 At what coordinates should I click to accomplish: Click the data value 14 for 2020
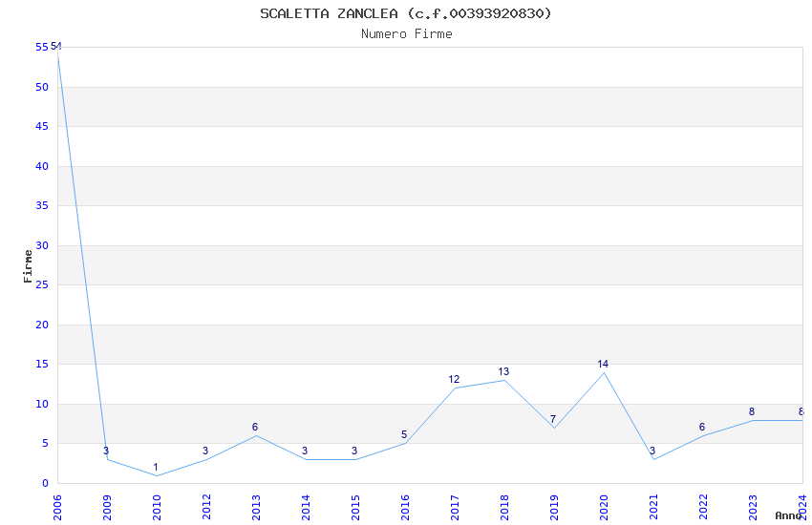603,364
